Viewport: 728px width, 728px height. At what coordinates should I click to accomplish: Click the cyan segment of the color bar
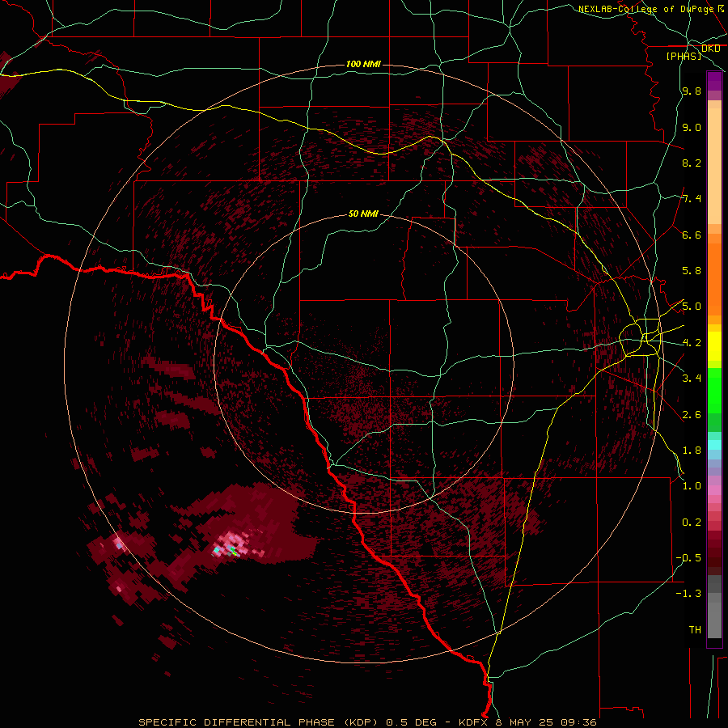[714, 445]
